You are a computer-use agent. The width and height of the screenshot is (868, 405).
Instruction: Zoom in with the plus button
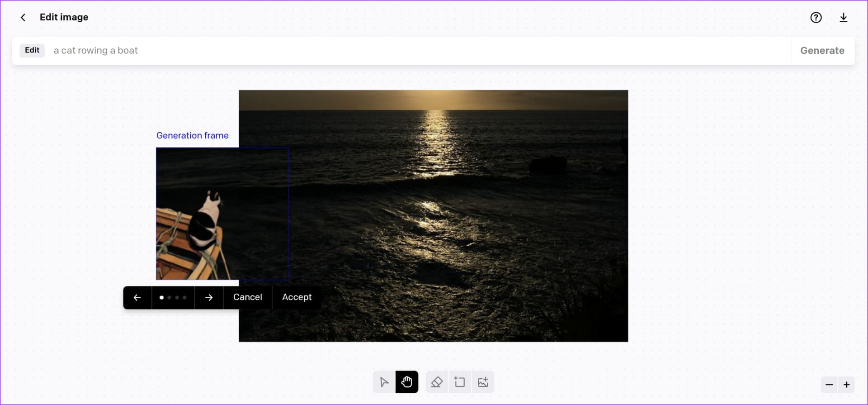point(846,385)
